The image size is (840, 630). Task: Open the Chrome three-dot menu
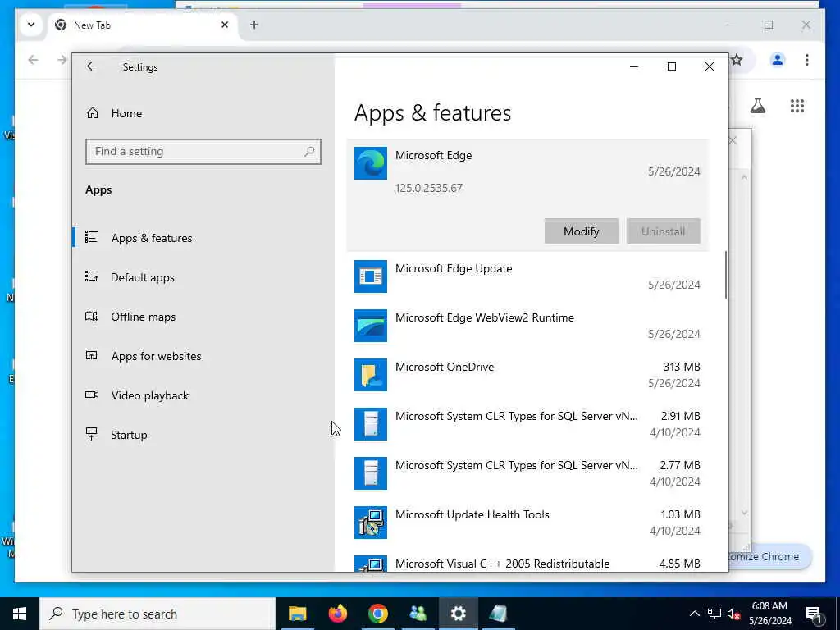coord(807,60)
